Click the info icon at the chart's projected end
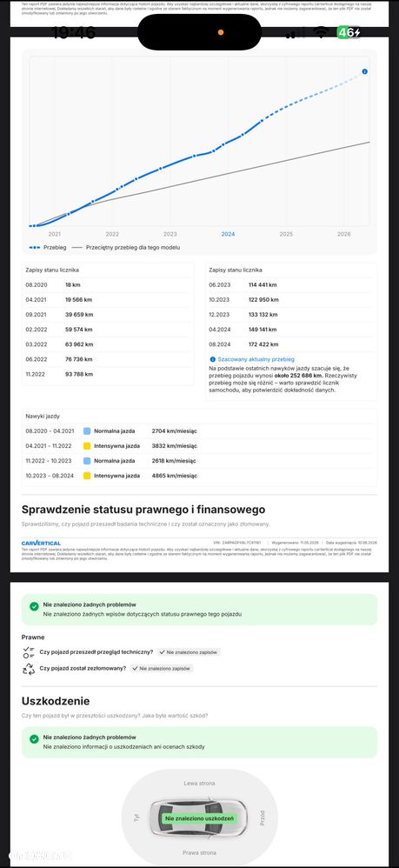The height and width of the screenshot is (868, 399). (x=365, y=71)
